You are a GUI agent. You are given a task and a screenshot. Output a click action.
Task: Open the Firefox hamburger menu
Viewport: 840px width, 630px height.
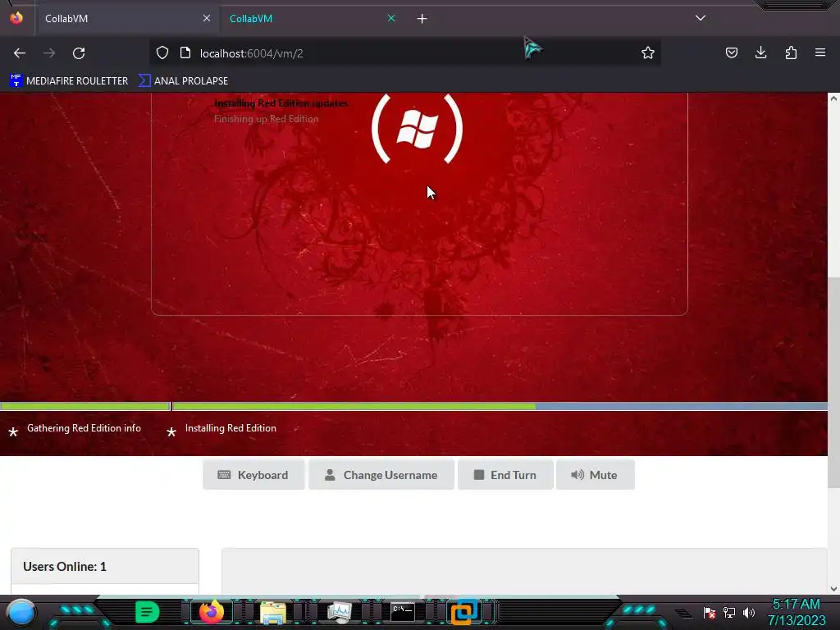tap(820, 52)
